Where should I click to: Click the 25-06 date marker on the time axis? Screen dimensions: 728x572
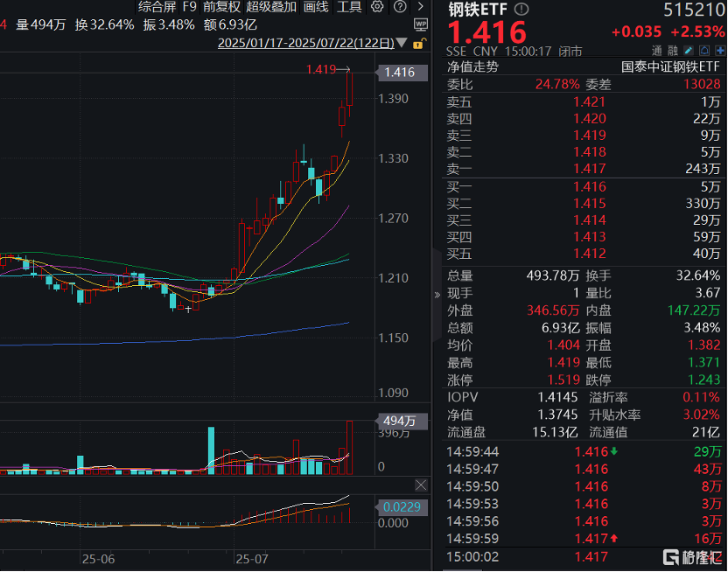(x=98, y=559)
